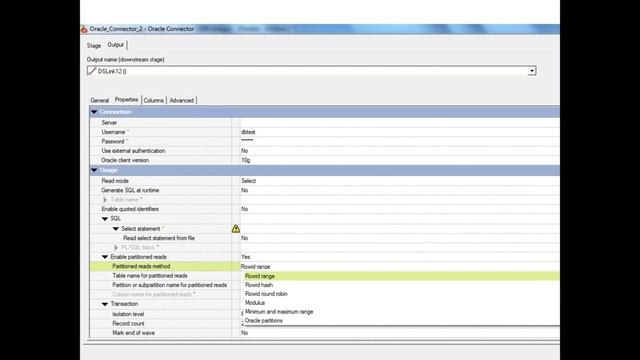Expand the Table name property

105,200
